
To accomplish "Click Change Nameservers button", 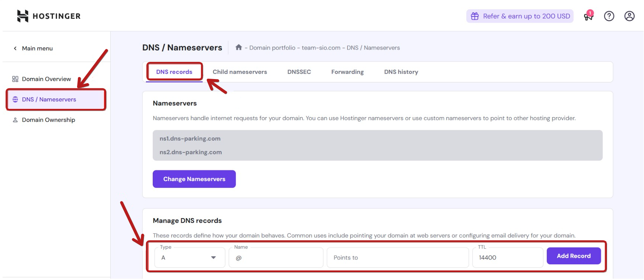I will click(194, 179).
